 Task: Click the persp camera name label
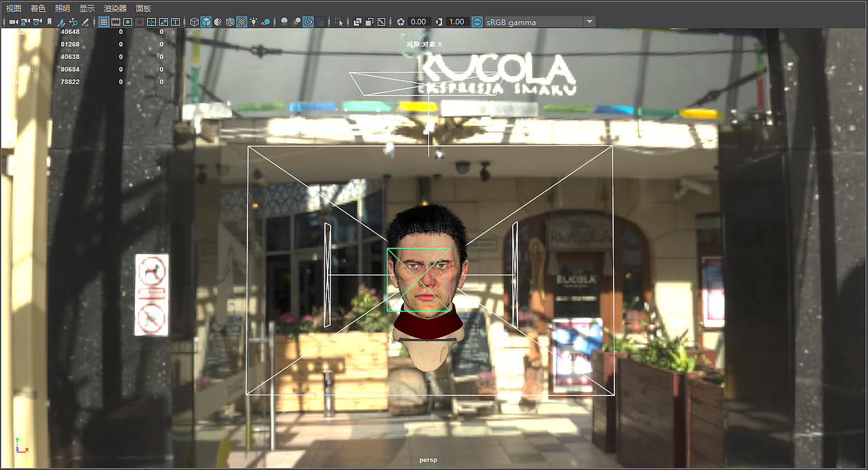[428, 460]
